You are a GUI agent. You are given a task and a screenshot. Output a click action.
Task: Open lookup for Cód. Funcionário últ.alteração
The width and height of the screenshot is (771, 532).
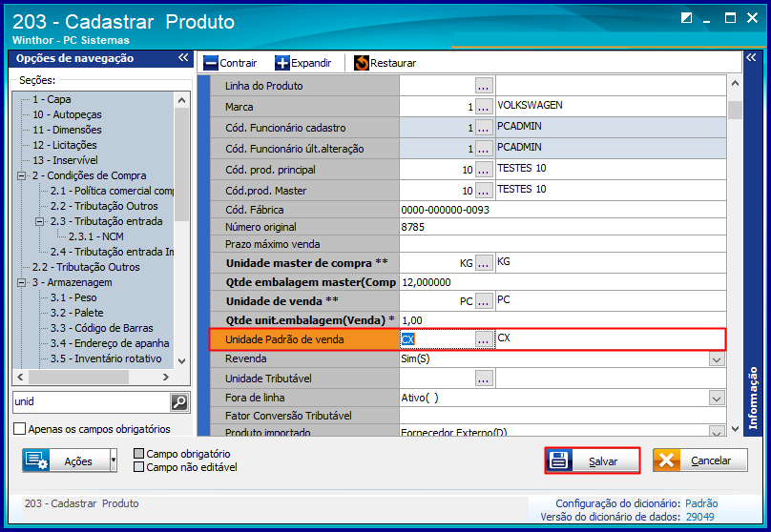484,149
